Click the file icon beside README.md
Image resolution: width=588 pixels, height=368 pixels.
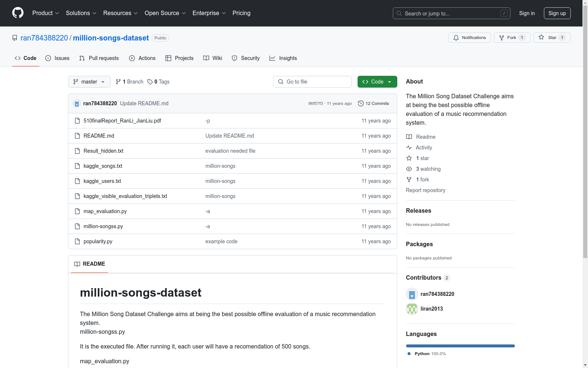tap(77, 136)
